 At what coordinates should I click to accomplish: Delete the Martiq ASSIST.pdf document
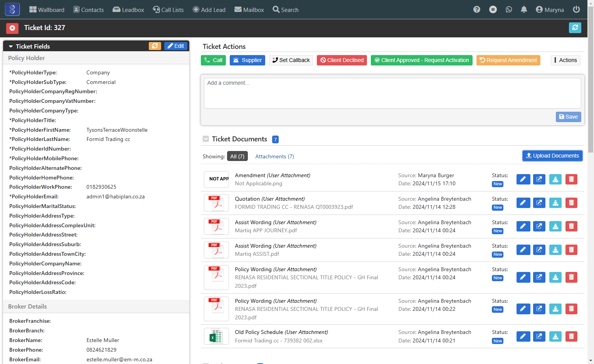[571, 250]
